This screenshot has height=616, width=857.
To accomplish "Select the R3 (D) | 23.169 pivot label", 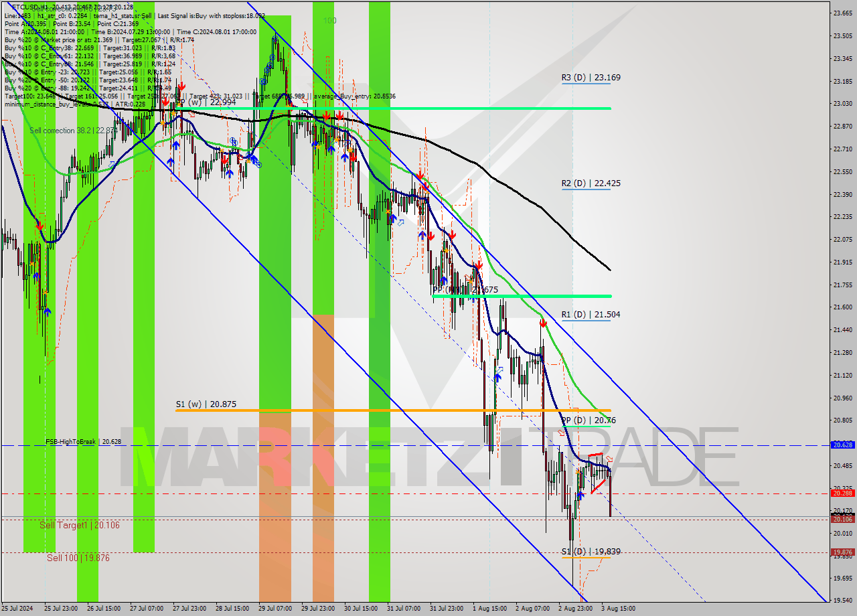I will point(591,78).
